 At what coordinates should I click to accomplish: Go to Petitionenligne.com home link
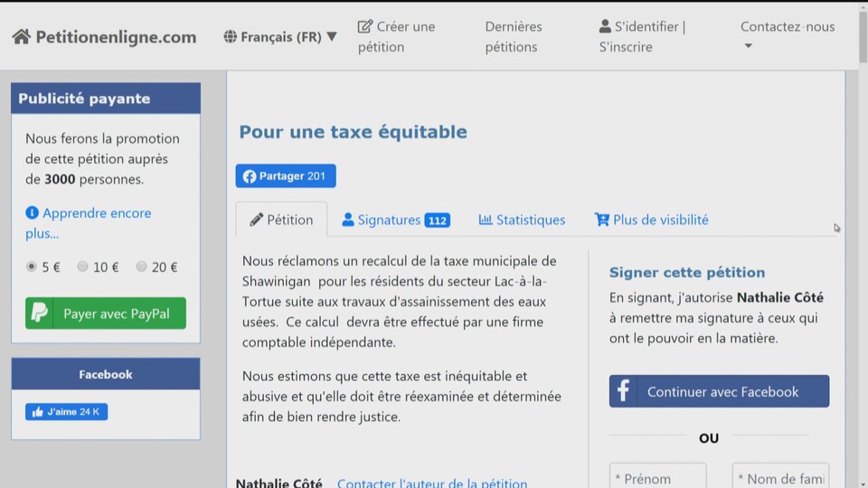(105, 36)
